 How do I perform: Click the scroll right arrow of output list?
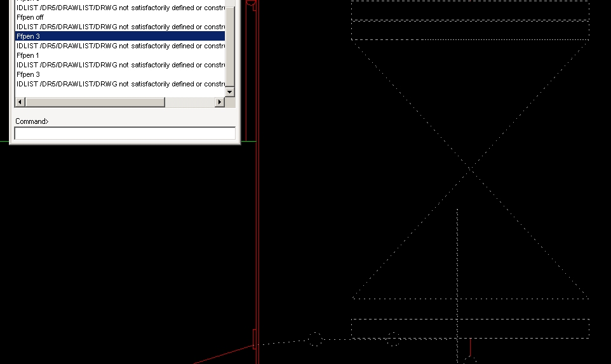220,102
